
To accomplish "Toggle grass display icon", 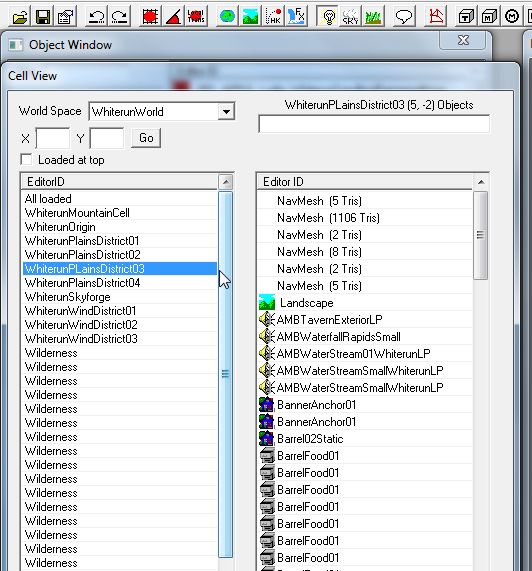I will coord(373,16).
